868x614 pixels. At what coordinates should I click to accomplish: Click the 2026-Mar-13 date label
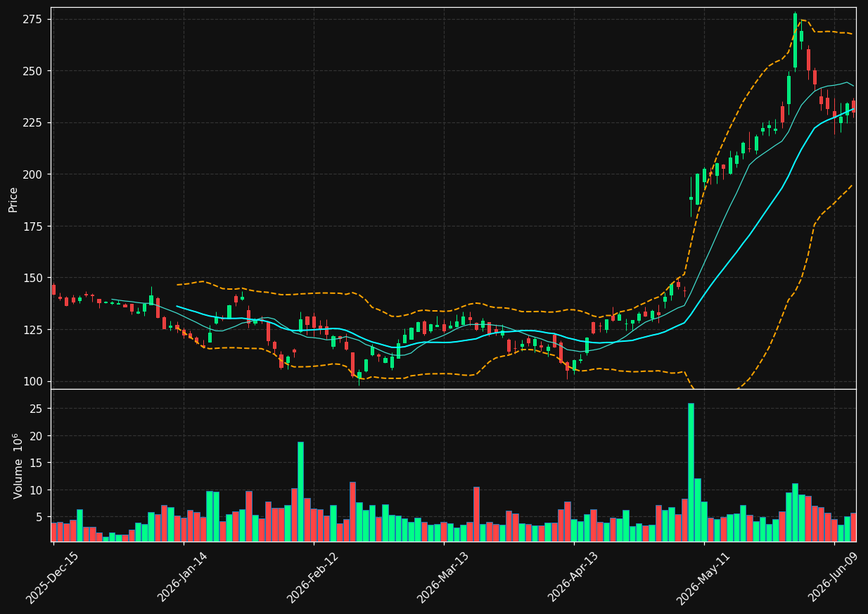click(443, 577)
